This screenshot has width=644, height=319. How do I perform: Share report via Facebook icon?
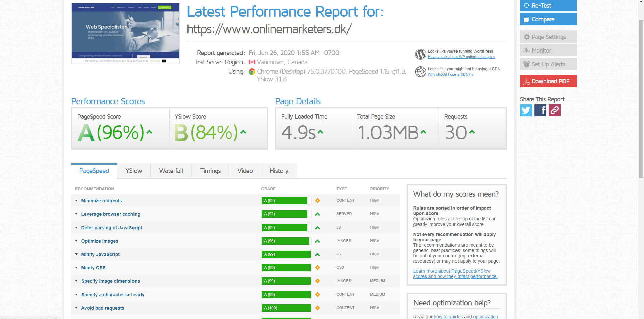[x=540, y=110]
